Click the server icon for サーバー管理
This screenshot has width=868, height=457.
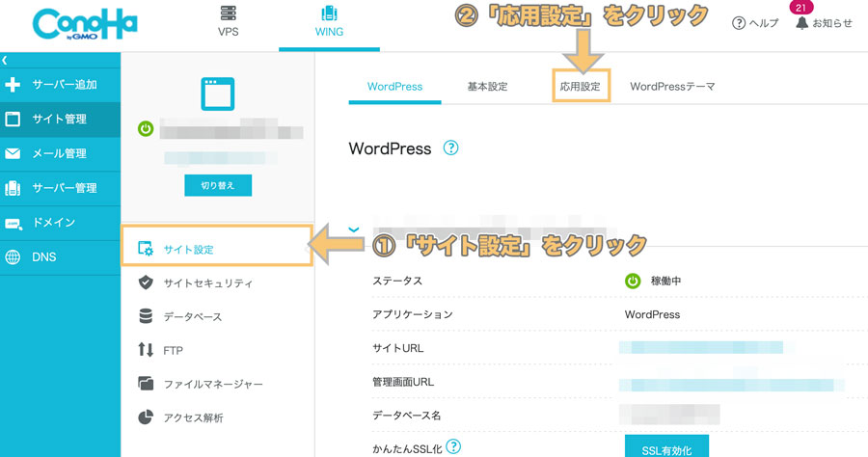pyautogui.click(x=13, y=188)
